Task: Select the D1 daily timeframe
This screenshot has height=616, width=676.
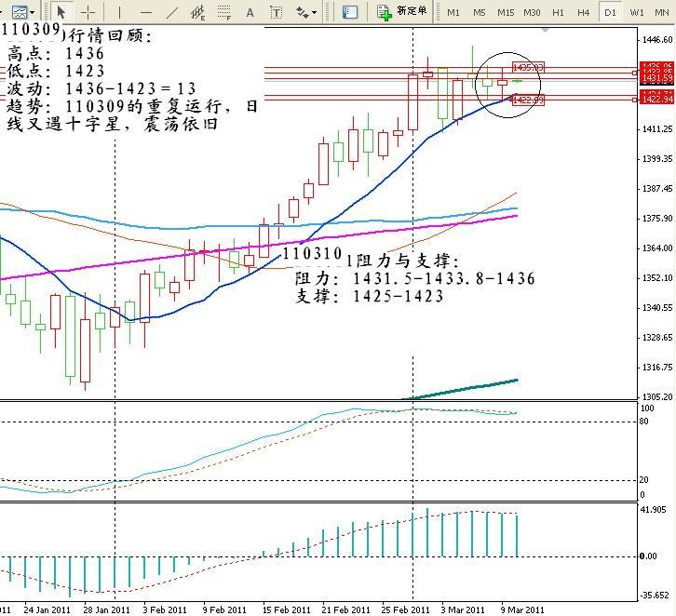Action: [610, 12]
